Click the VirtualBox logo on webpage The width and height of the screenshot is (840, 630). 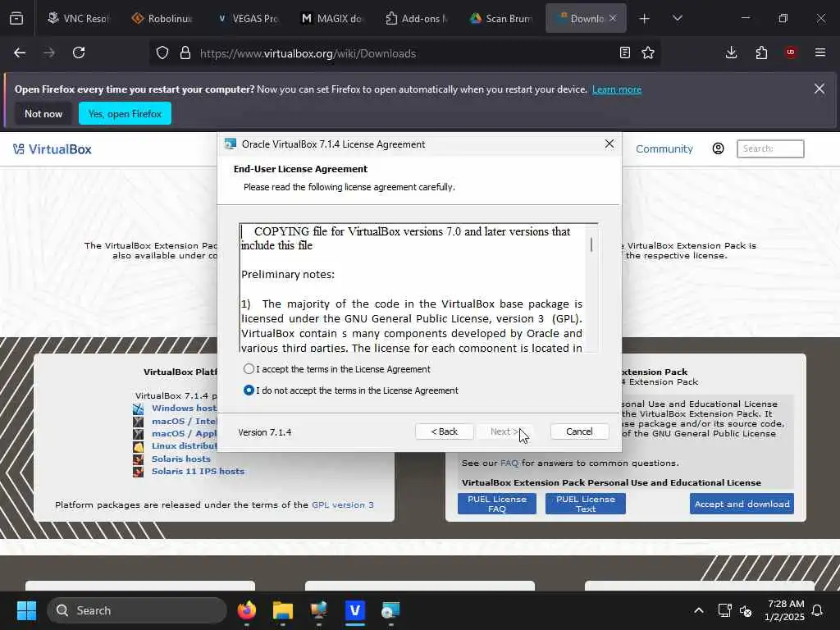[x=52, y=149]
